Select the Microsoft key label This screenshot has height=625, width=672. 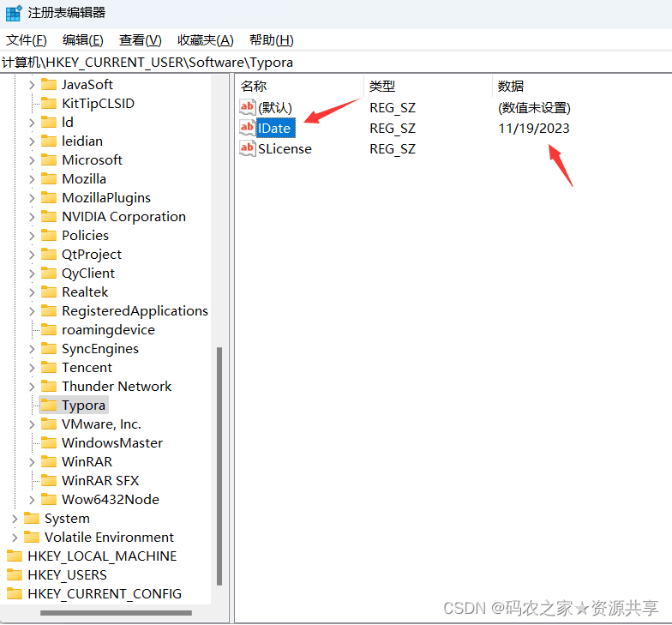(93, 160)
